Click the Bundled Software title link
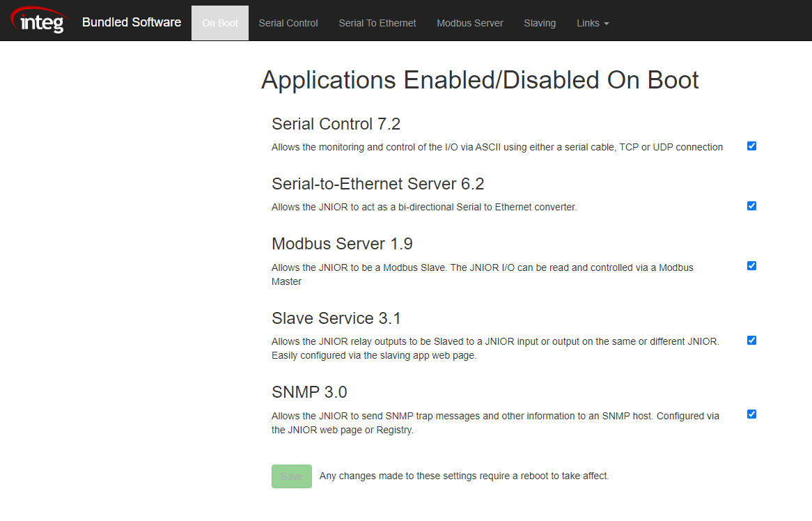The height and width of the screenshot is (521, 812). tap(132, 22)
